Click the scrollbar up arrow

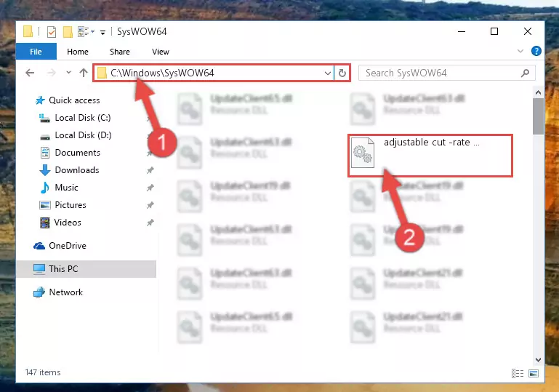(x=538, y=93)
